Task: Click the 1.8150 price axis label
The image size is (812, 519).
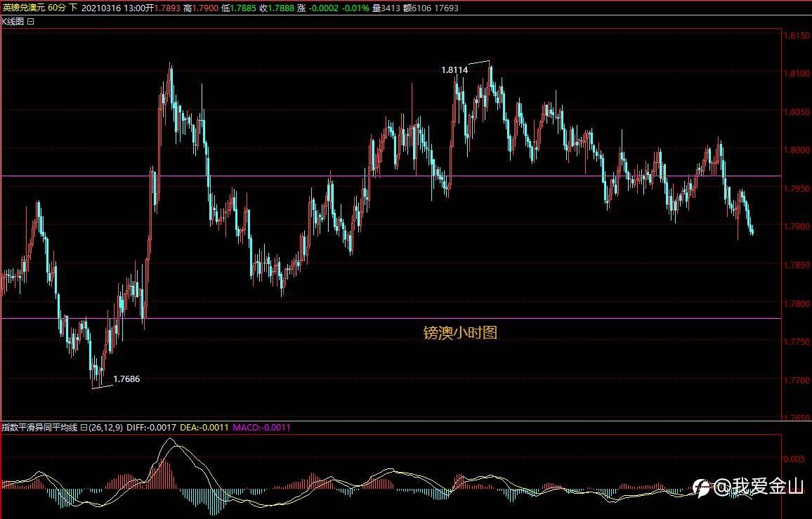Action: pyautogui.click(x=797, y=36)
